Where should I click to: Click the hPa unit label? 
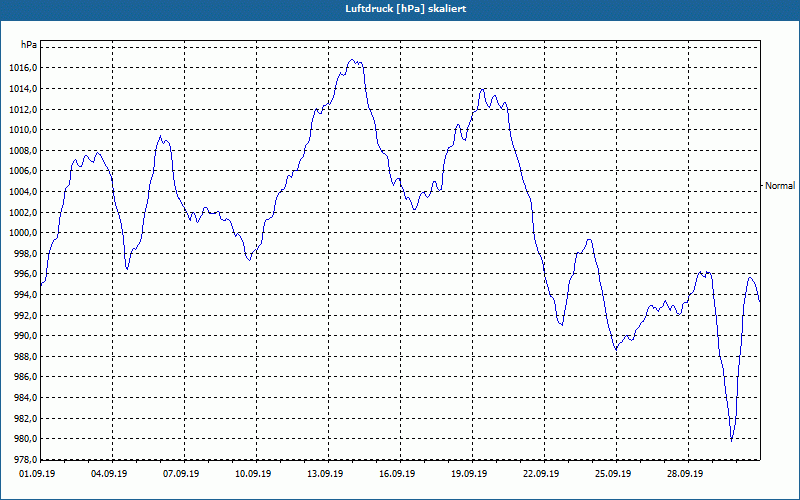coord(29,44)
